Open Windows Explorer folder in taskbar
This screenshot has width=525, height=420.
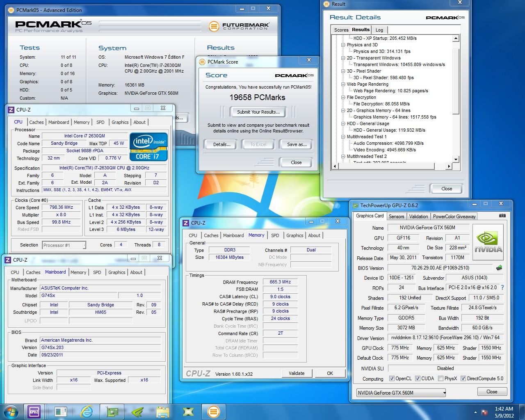[163, 411]
